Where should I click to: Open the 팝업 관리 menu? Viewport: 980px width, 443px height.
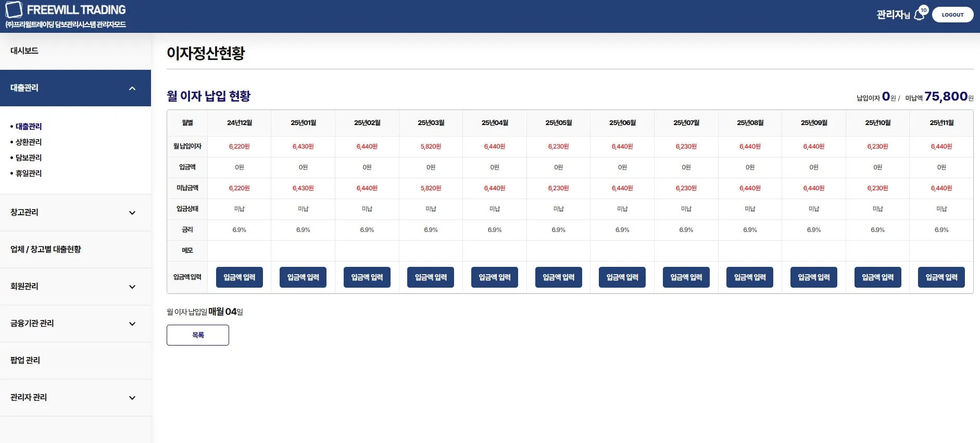coord(25,360)
